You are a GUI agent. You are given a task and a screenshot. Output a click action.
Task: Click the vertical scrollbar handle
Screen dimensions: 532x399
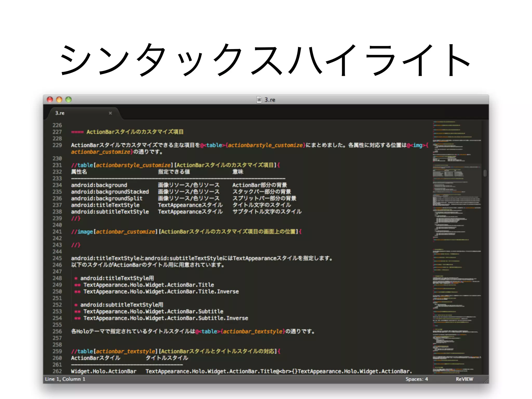pos(485,173)
